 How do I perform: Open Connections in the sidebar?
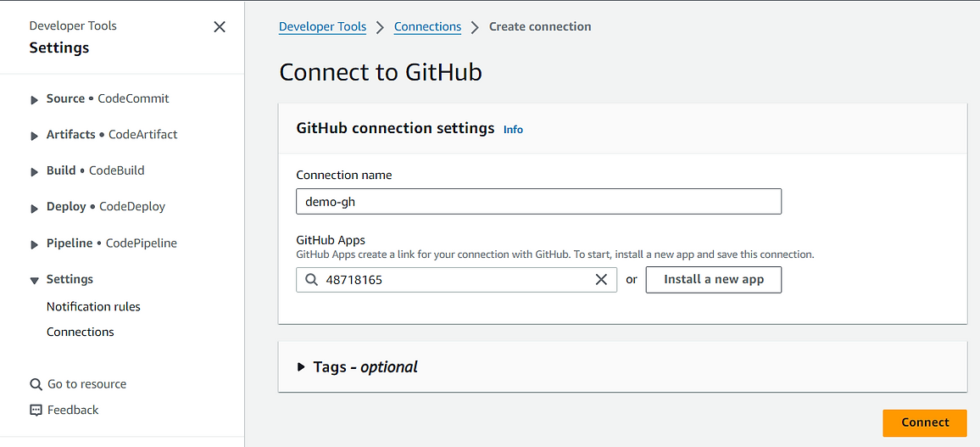80,332
